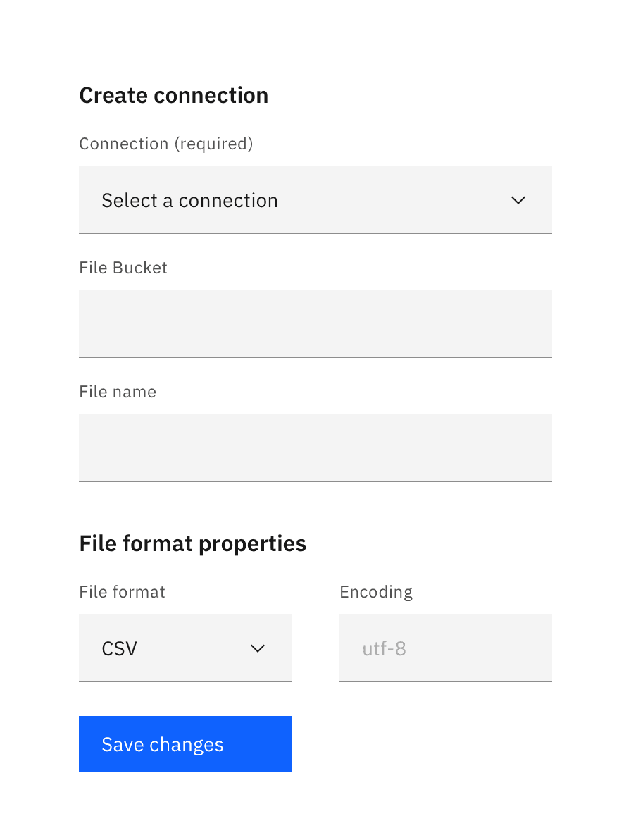The height and width of the screenshot is (840, 631).
Task: Click the File name label
Action: (x=118, y=392)
